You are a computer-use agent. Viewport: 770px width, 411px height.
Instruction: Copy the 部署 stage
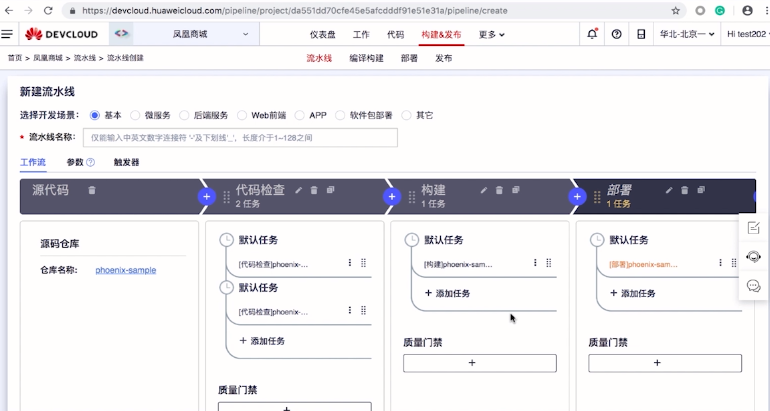point(701,190)
